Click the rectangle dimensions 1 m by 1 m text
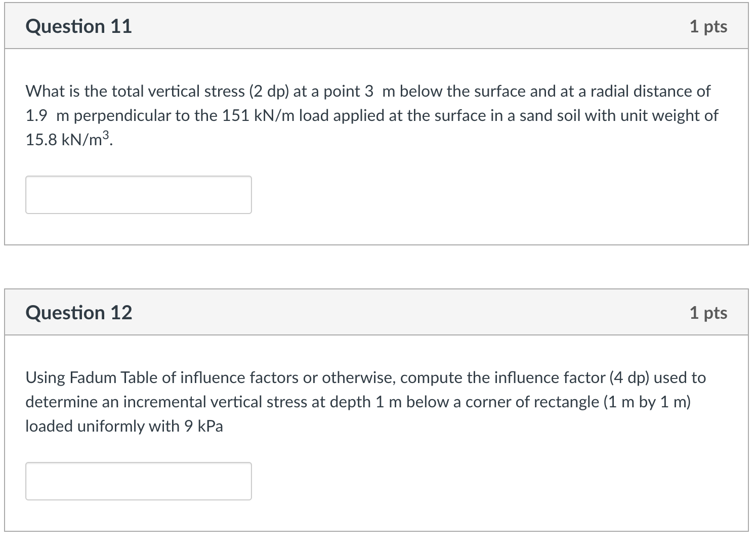 click(x=648, y=402)
